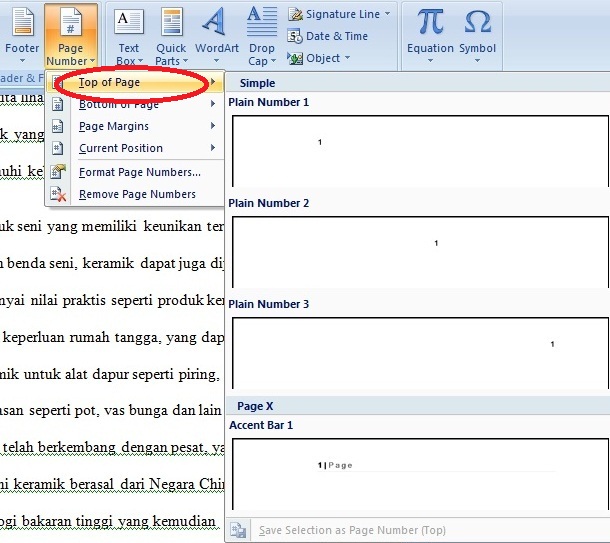
Task: Open the Drop Cap dropdown arrow
Action: click(273, 61)
